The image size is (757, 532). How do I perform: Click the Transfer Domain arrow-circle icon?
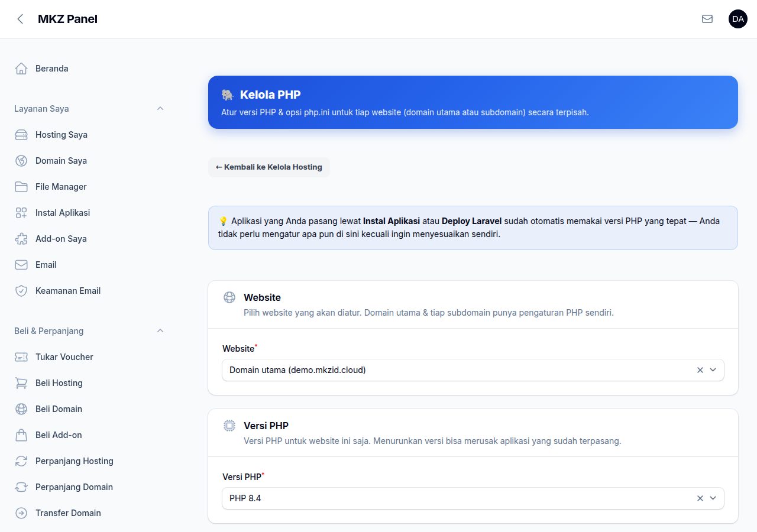point(21,513)
